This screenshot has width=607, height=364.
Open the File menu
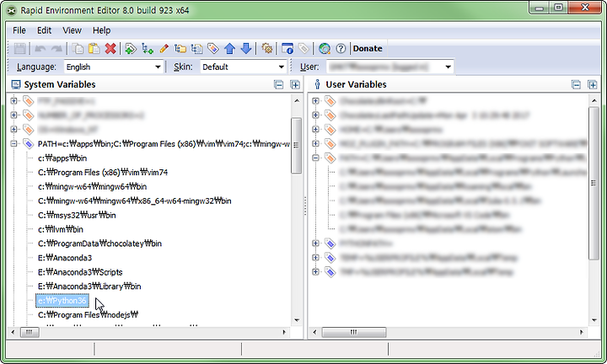pyautogui.click(x=19, y=30)
